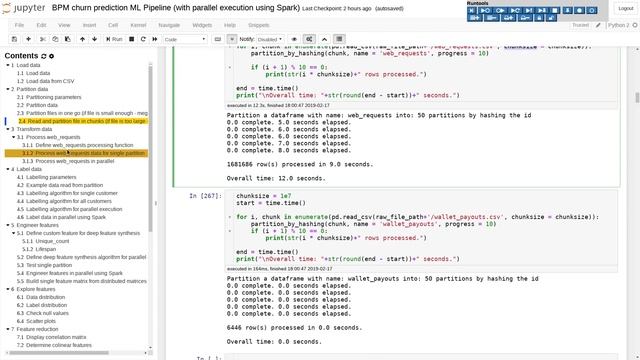Image resolution: width=640 pixels, height=360 pixels.
Task: Copy selected cells icon
Action: 55,39
